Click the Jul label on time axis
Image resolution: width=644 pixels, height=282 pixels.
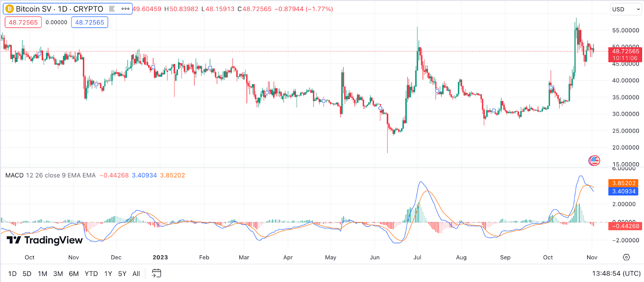[417, 257]
